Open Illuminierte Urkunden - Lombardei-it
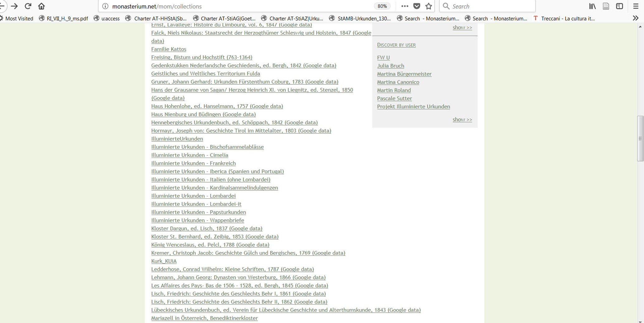The height and width of the screenshot is (323, 644). (x=196, y=204)
